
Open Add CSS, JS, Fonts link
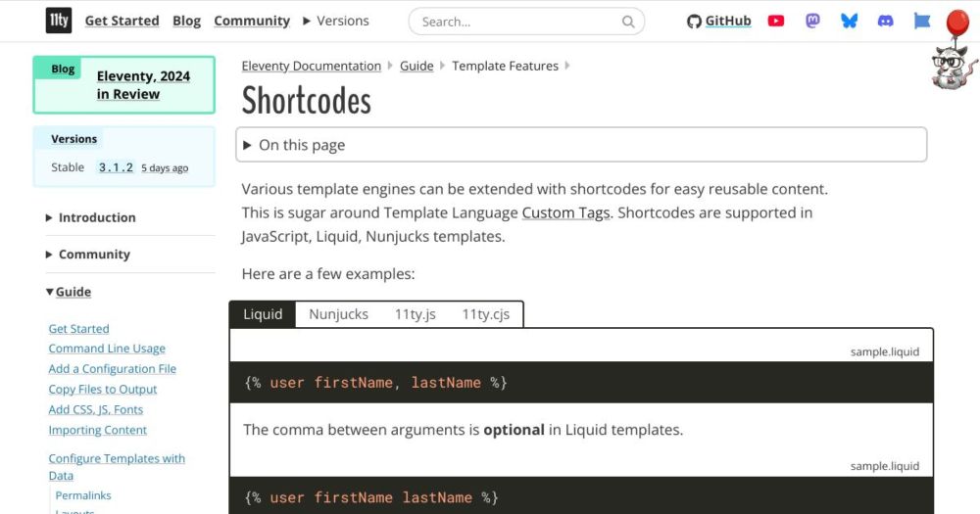tap(96, 409)
